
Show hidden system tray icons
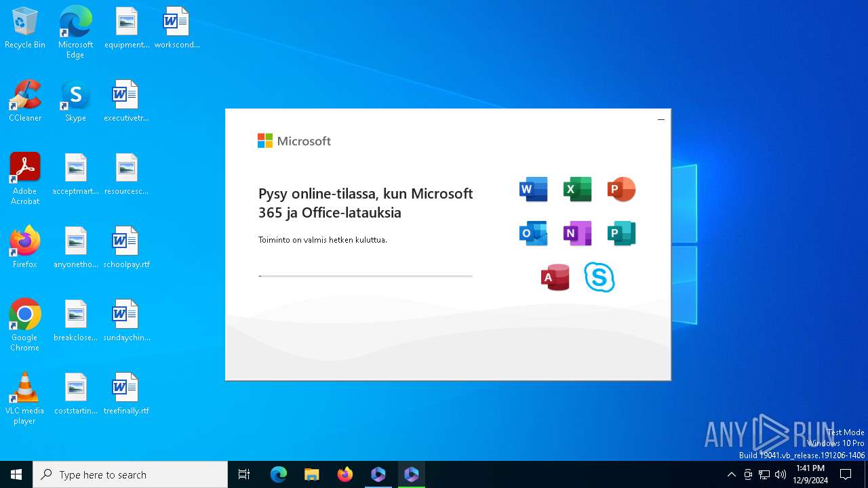pyautogui.click(x=731, y=474)
